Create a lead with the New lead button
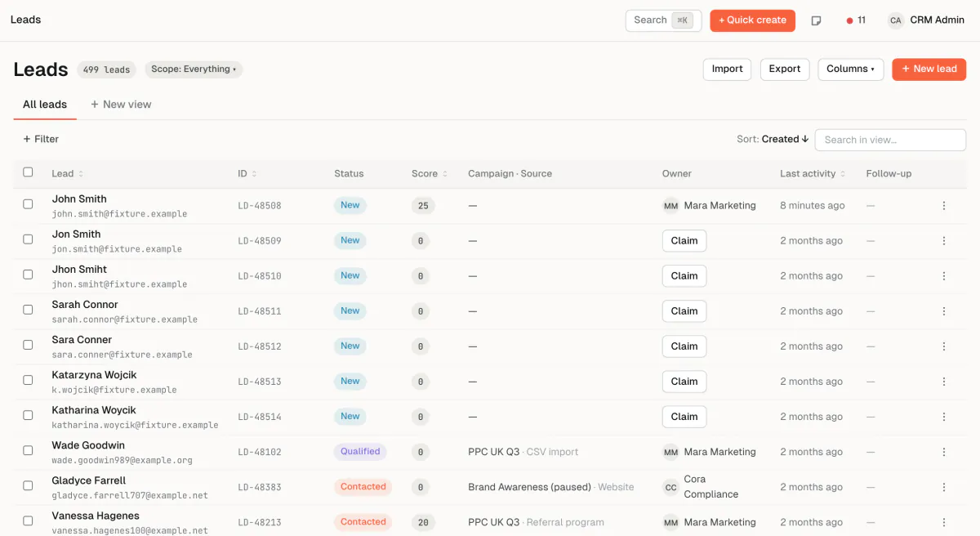The height and width of the screenshot is (536, 980). [929, 69]
